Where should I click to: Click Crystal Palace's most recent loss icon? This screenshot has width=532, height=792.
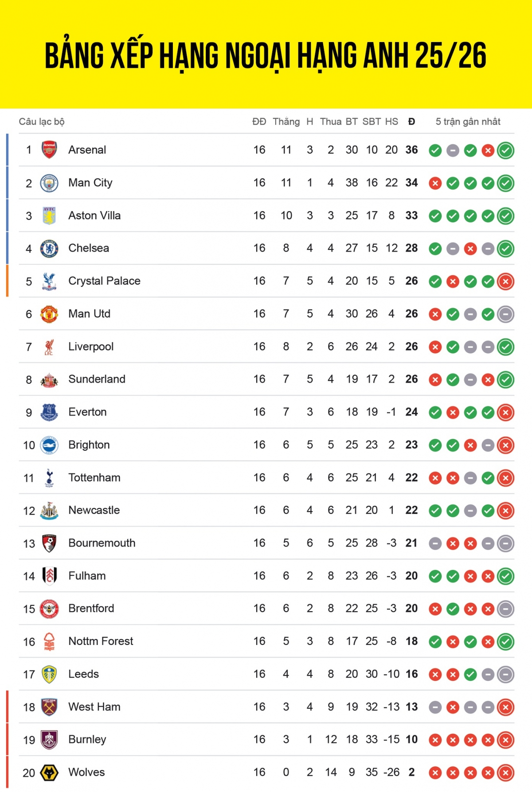click(505, 281)
